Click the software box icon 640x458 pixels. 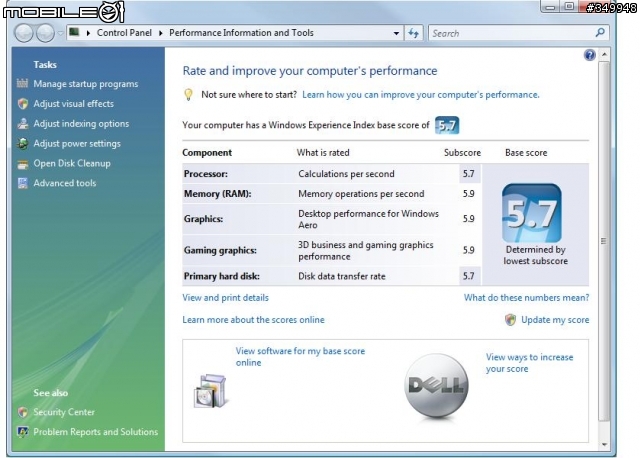pos(210,391)
